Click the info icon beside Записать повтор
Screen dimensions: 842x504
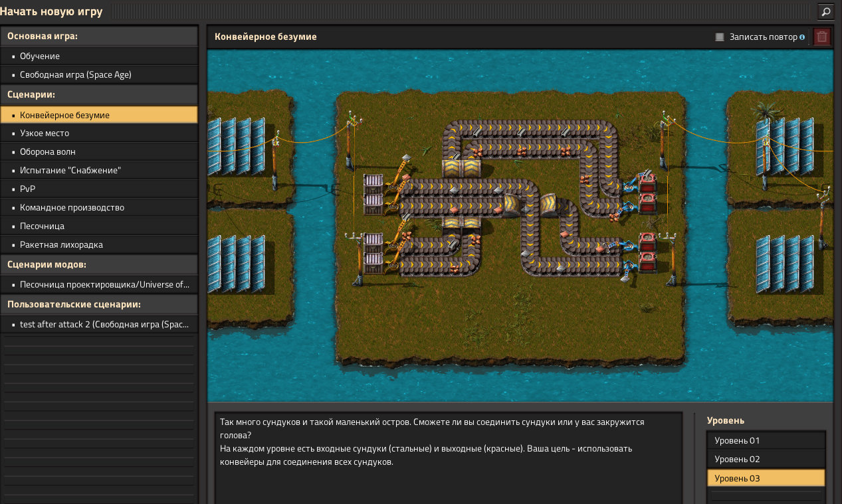802,37
